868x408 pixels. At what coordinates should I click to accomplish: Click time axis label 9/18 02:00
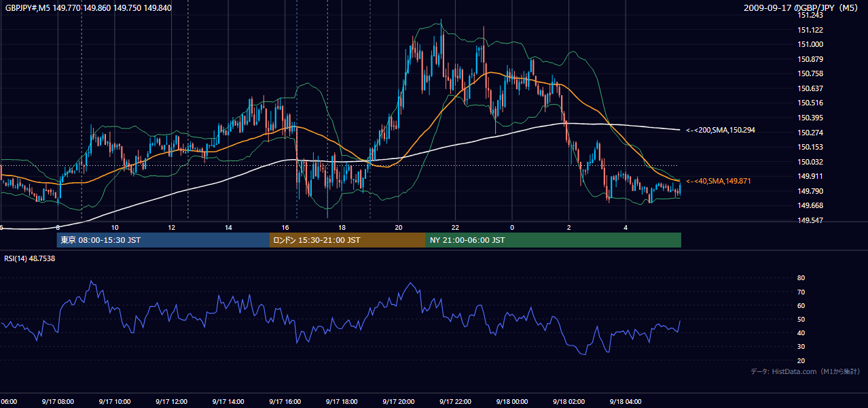pos(569,401)
